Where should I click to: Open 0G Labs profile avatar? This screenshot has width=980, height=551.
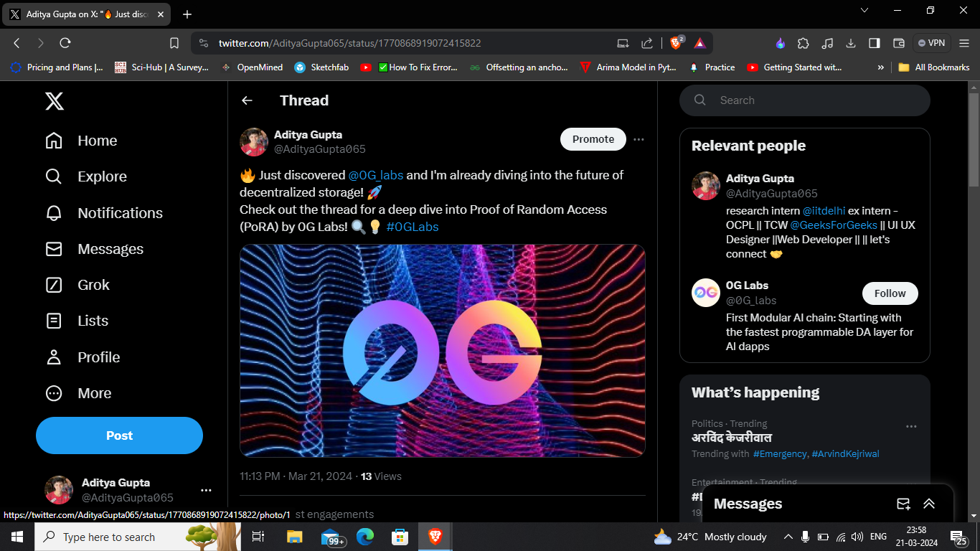coord(706,293)
